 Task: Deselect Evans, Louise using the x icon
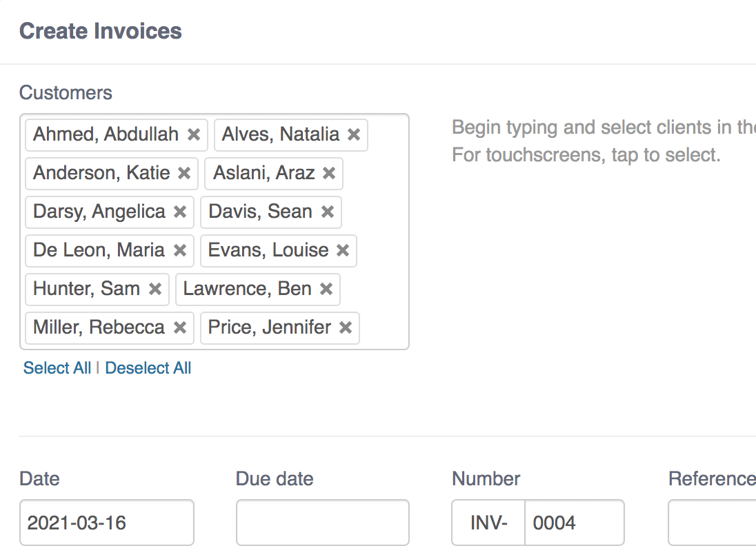tap(343, 250)
